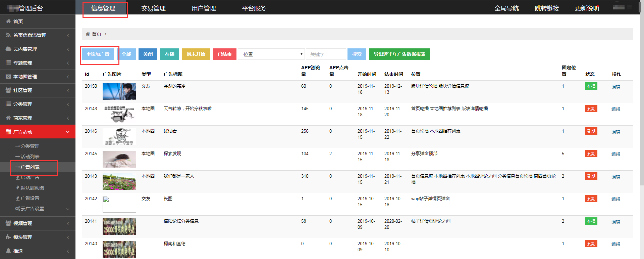
Task: Click the breadcrumb home icon
Action: coord(88,34)
